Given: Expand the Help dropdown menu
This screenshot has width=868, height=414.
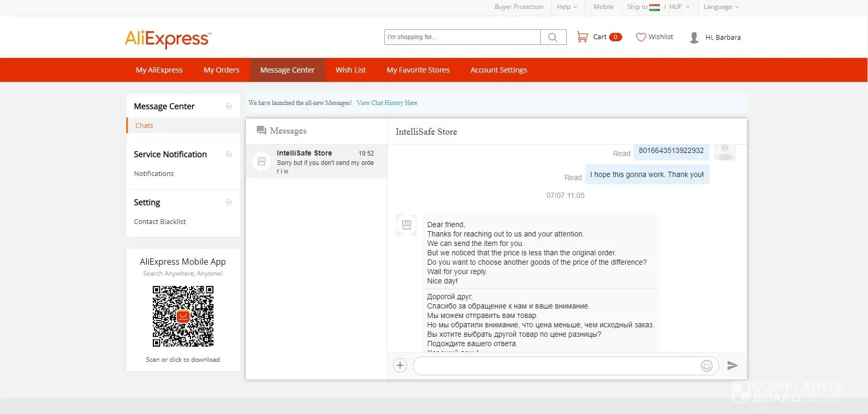Looking at the screenshot, I should tap(566, 7).
